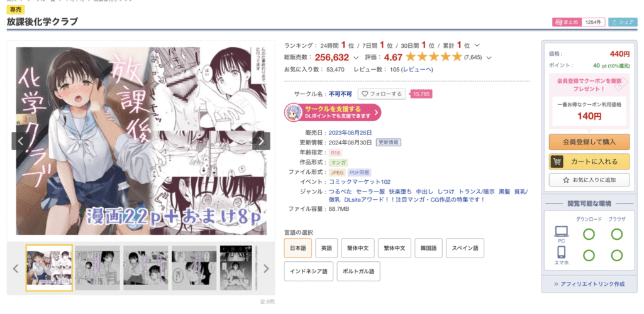Image resolution: width=644 pixels, height=314 pixels.
Task: Click the まとめ icon button
Action: point(567,22)
